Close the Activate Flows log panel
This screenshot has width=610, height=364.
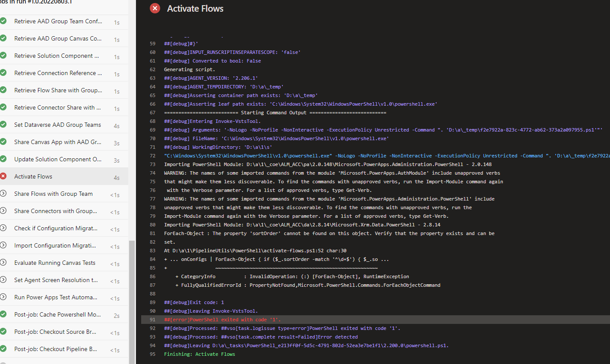(155, 8)
